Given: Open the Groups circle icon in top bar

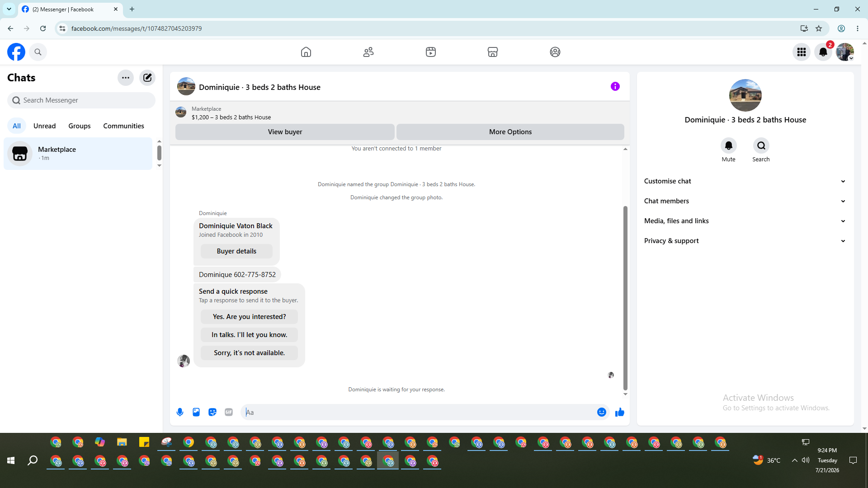Looking at the screenshot, I should coord(555,52).
